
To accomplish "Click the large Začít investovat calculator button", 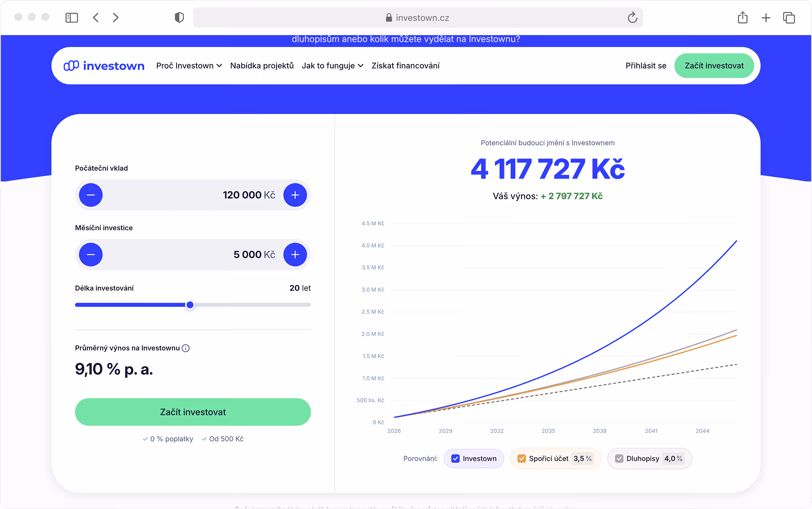I will coord(193,412).
